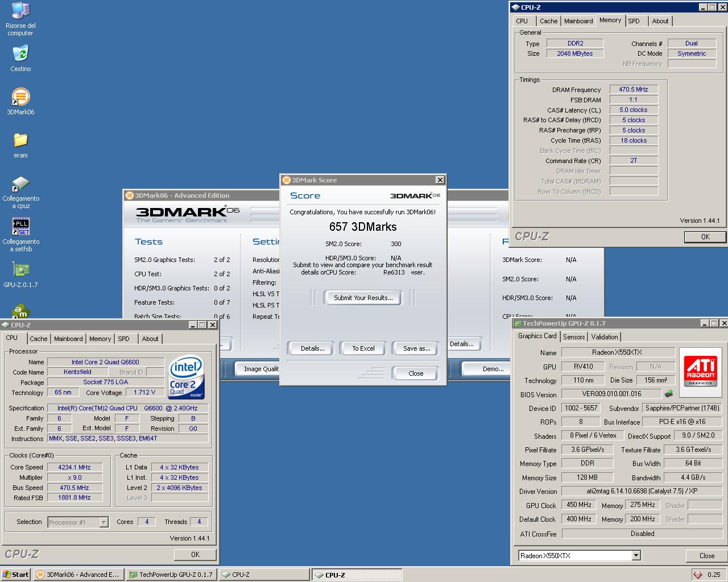Open Cache tab in bottom CPU-Z window

coord(39,339)
